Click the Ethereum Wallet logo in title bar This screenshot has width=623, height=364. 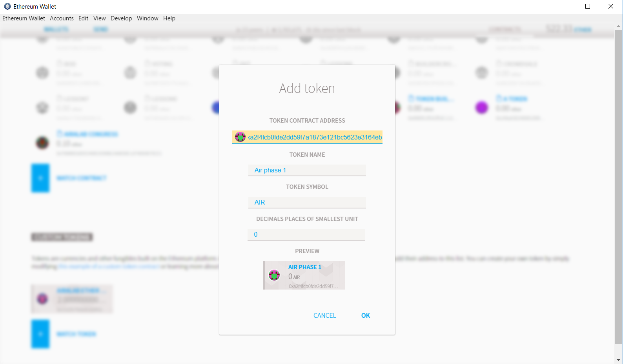(x=7, y=6)
